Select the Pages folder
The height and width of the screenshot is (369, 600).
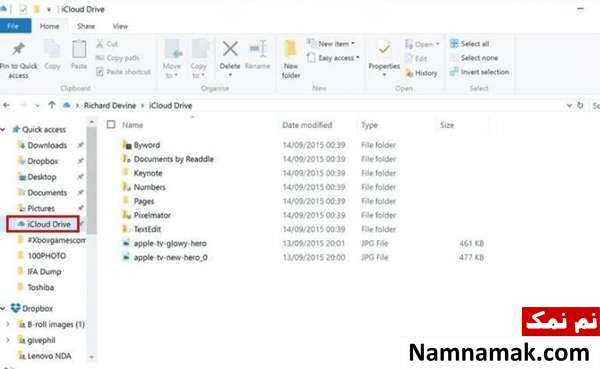coord(144,201)
